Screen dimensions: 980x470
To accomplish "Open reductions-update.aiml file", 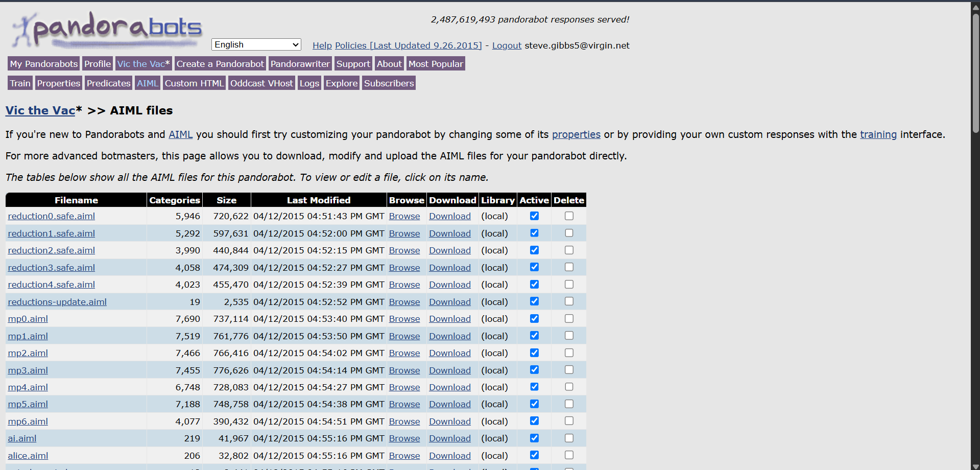I will [x=57, y=302].
